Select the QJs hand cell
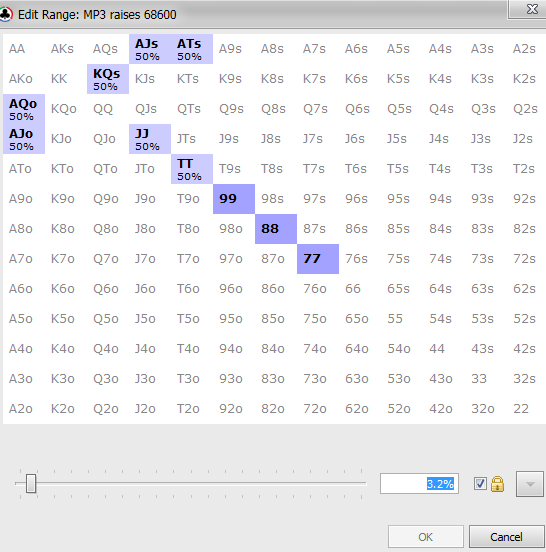This screenshot has width=546, height=552. pyautogui.click(x=150, y=109)
